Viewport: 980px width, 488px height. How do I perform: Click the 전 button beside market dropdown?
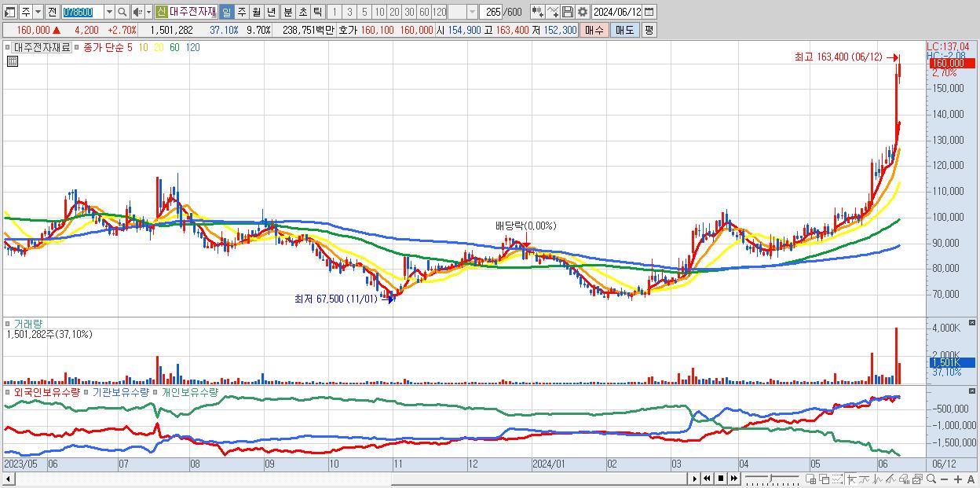(52, 12)
